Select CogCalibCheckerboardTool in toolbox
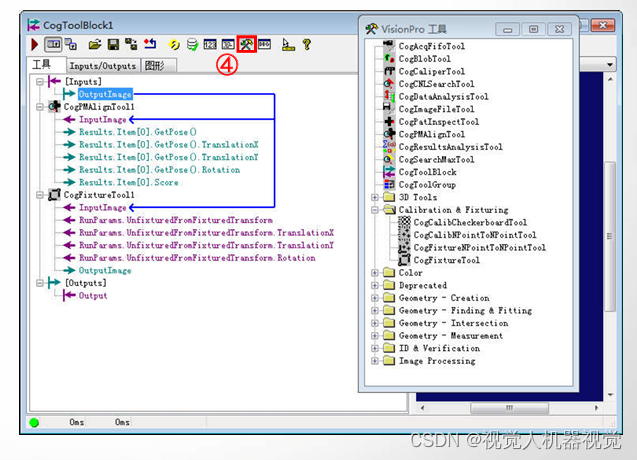The height and width of the screenshot is (460, 637). click(x=470, y=223)
